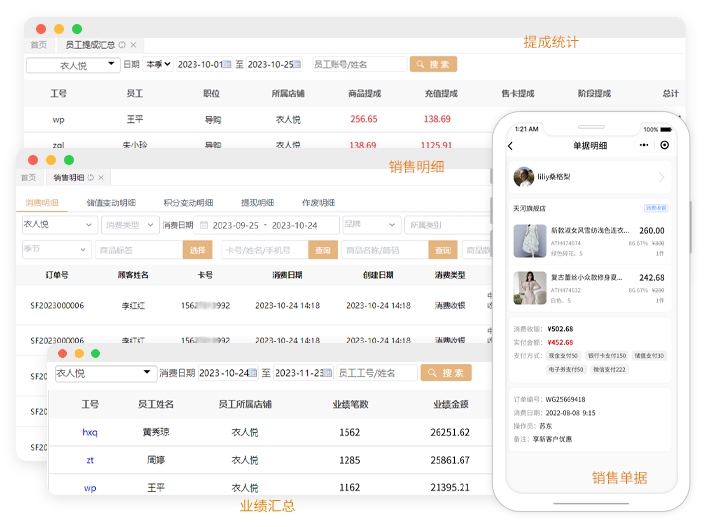Tap the lilly桑榕梨 customer avatar
Image resolution: width=704 pixels, height=527 pixels.
pos(523,177)
